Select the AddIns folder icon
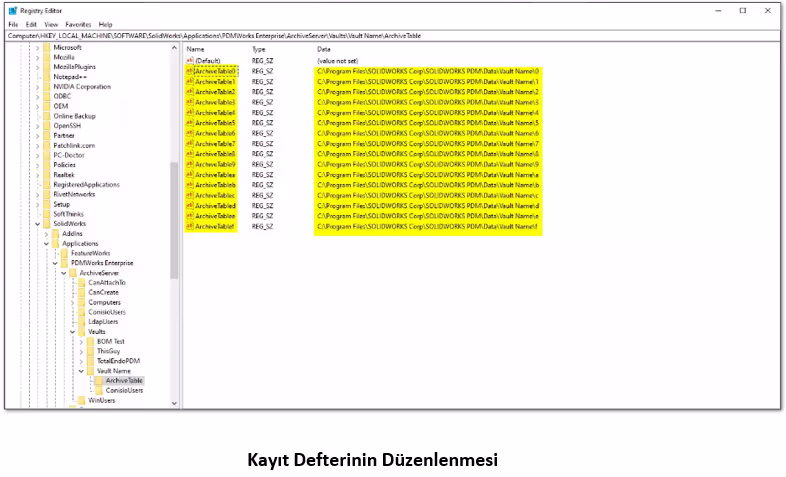Image resolution: width=786 pixels, height=477 pixels. [56, 233]
